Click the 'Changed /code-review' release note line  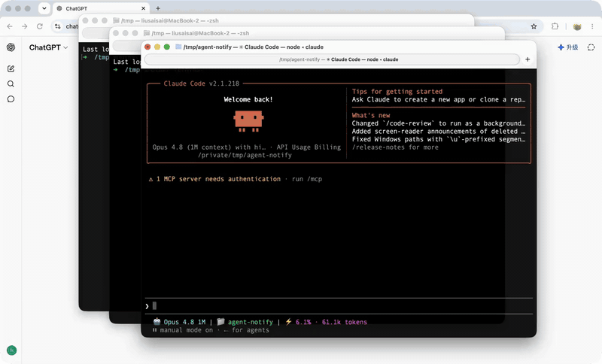[x=439, y=123]
